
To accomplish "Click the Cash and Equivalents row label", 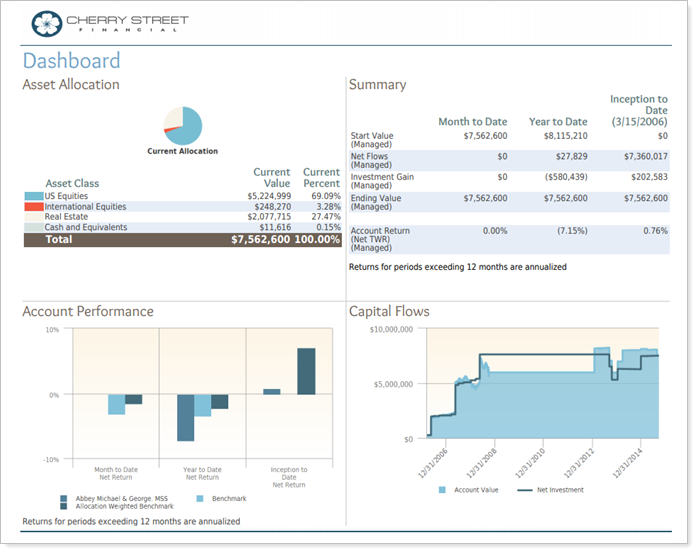I will pyautogui.click(x=86, y=227).
